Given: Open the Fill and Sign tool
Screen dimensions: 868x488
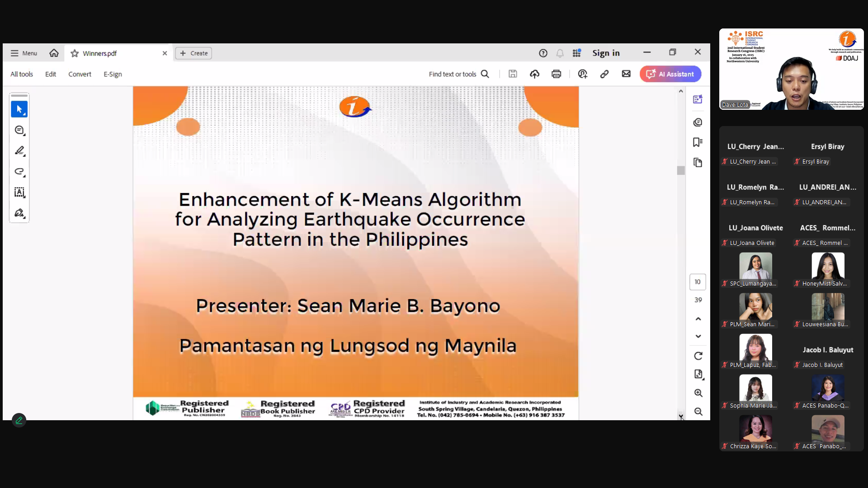Looking at the screenshot, I should click(19, 213).
